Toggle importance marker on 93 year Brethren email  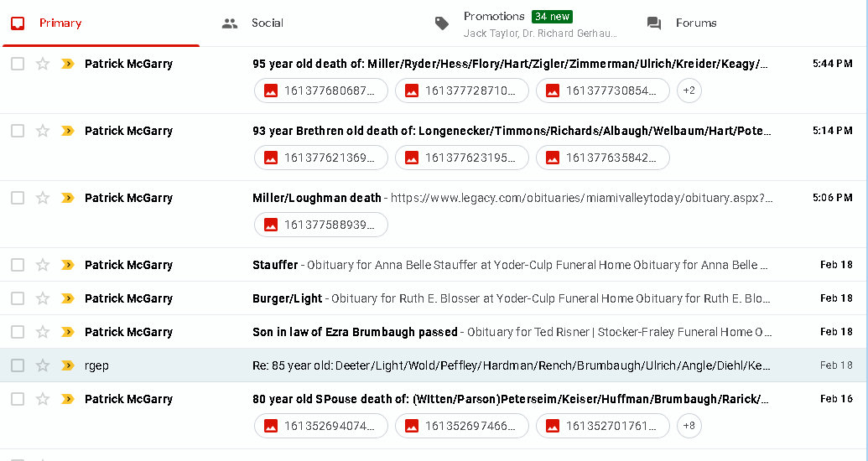point(68,131)
